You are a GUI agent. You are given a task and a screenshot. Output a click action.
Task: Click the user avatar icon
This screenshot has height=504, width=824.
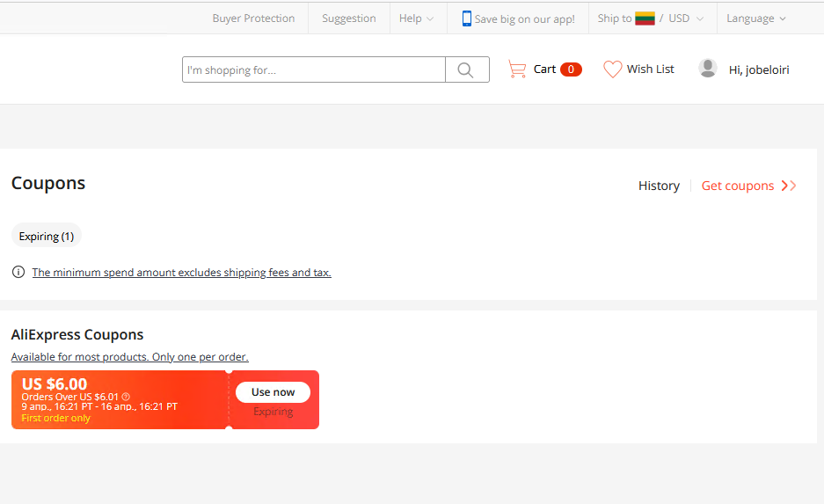(708, 69)
